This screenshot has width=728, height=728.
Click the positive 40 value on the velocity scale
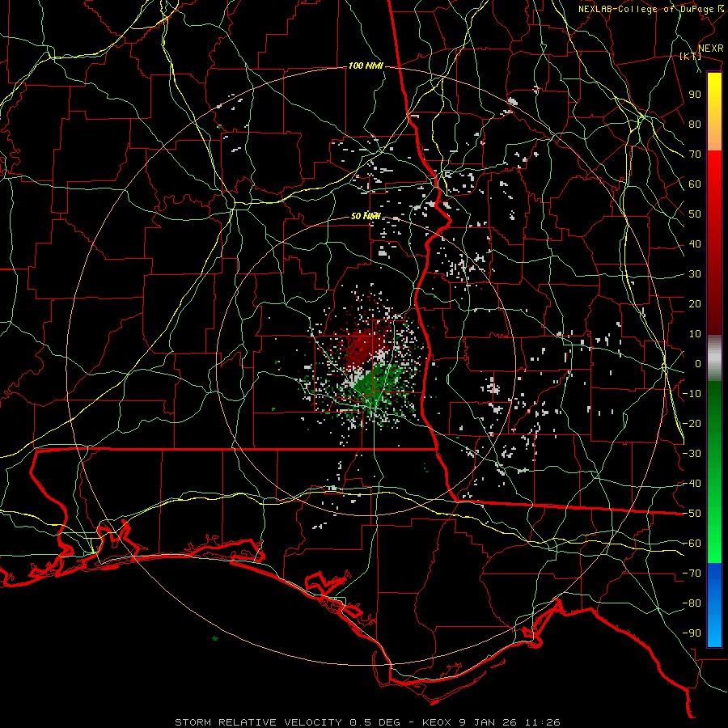point(695,244)
